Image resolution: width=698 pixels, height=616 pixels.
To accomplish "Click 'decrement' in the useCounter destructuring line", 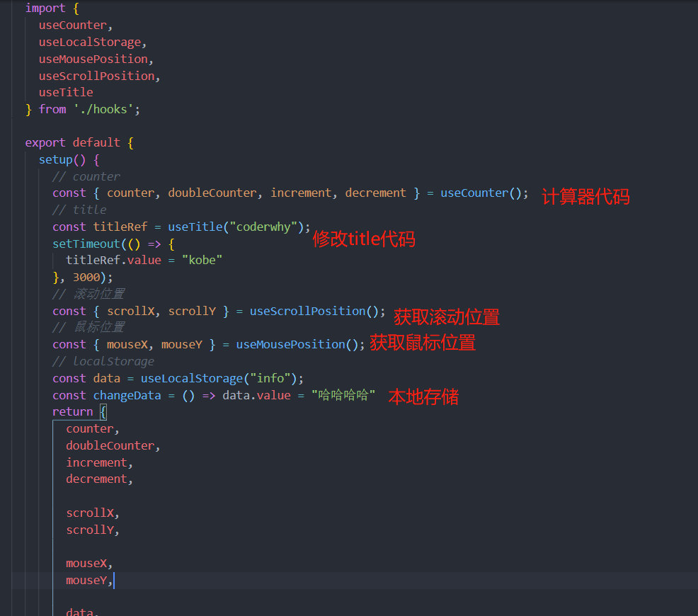I will click(375, 193).
